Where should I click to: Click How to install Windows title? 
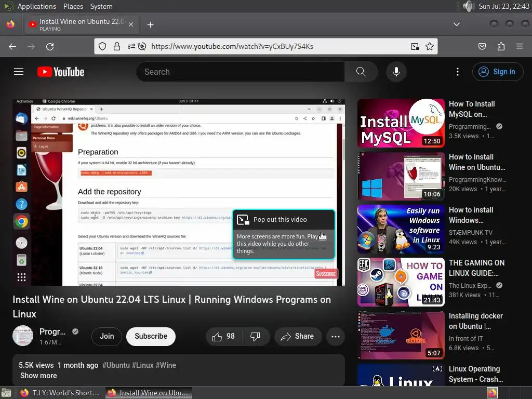click(471, 215)
